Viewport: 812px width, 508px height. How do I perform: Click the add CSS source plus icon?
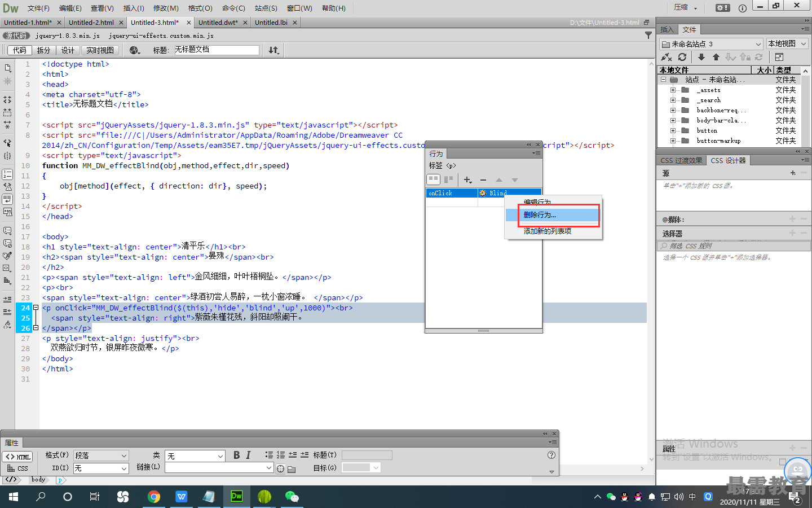point(793,173)
